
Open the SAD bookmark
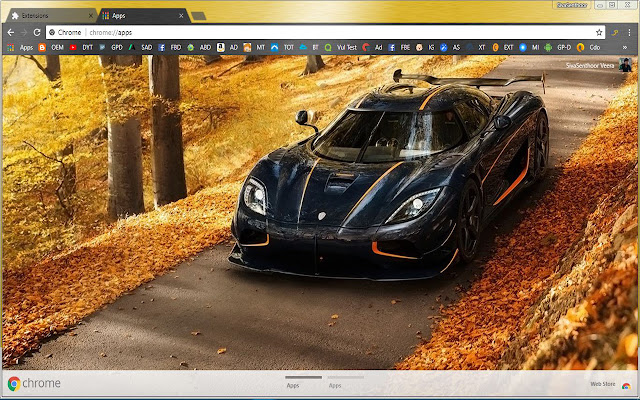(x=140, y=47)
